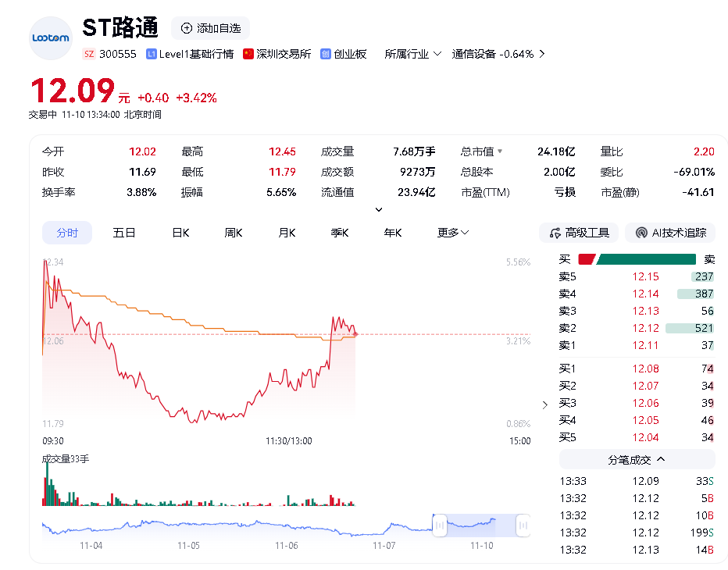728x570 pixels.
Task: Click the left handle of date range slider
Action: (x=440, y=525)
